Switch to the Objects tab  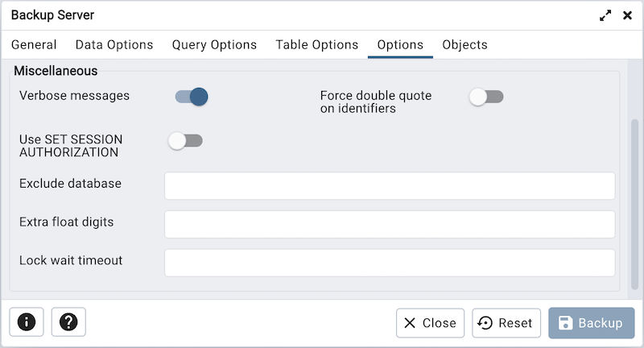tap(464, 45)
